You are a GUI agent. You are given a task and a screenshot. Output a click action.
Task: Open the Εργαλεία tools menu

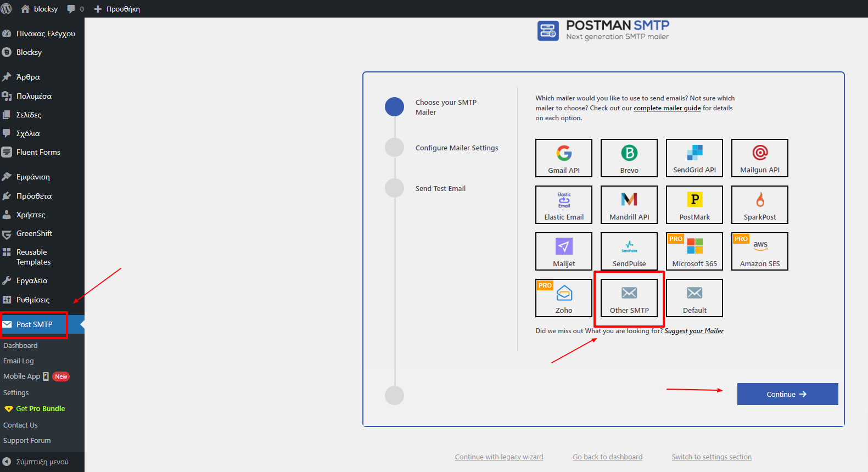point(42,280)
